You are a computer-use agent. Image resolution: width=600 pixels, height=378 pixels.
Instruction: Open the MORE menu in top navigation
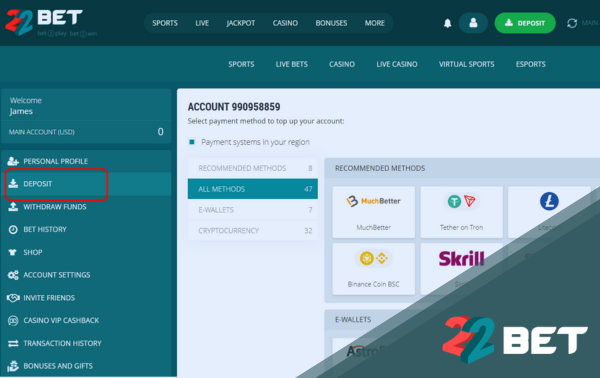click(x=375, y=23)
